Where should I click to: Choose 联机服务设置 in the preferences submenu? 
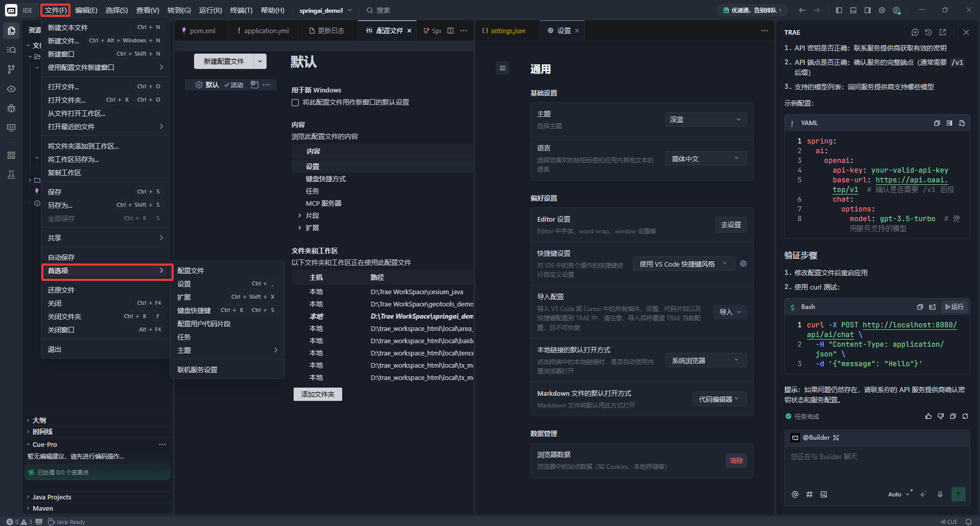227,370
